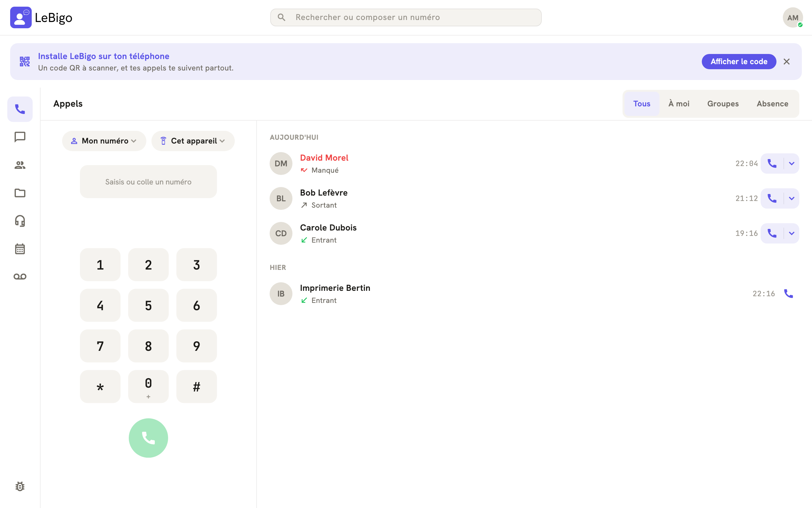The height and width of the screenshot is (508, 812).
Task: Call Carole Dubois using phone icon
Action: pyautogui.click(x=772, y=233)
